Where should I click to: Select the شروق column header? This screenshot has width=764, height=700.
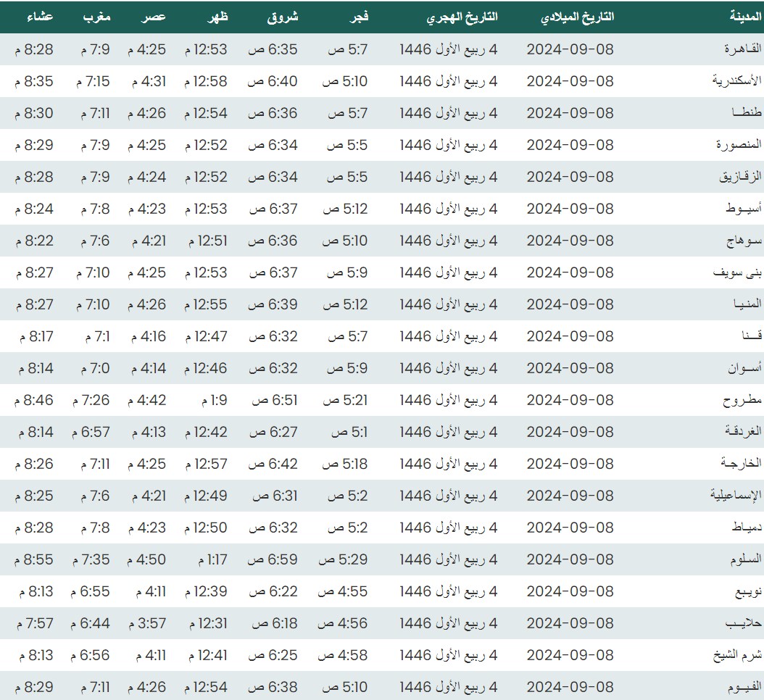click(283, 17)
